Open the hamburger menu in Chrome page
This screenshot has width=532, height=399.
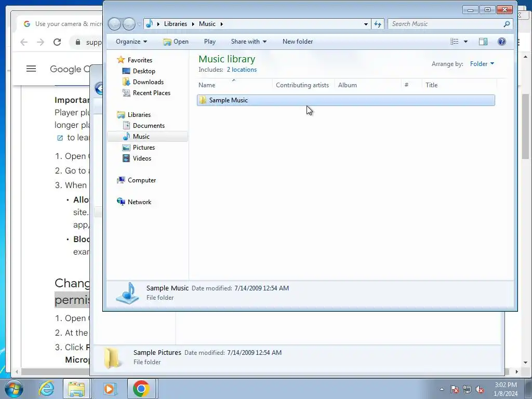tap(31, 69)
